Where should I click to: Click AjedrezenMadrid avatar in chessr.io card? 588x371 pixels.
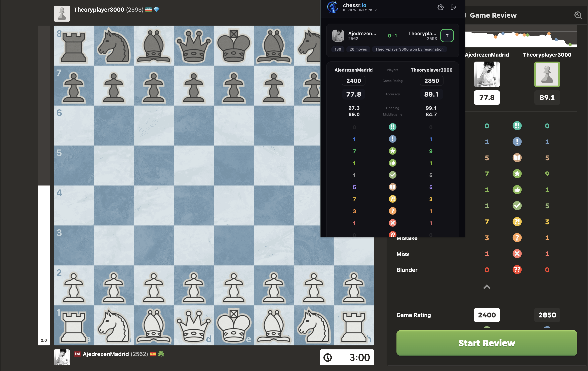[x=338, y=36]
